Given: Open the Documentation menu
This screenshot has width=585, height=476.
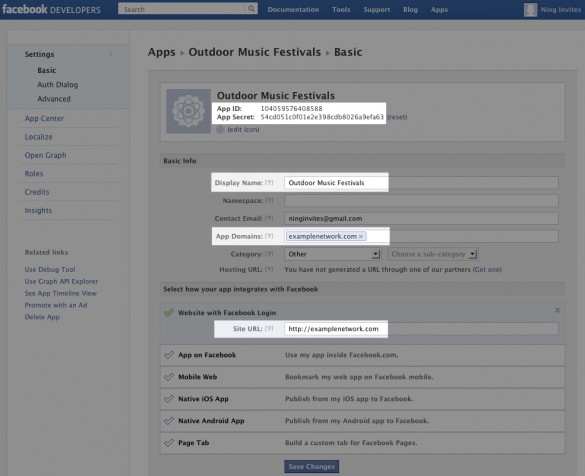Looking at the screenshot, I should [x=293, y=10].
